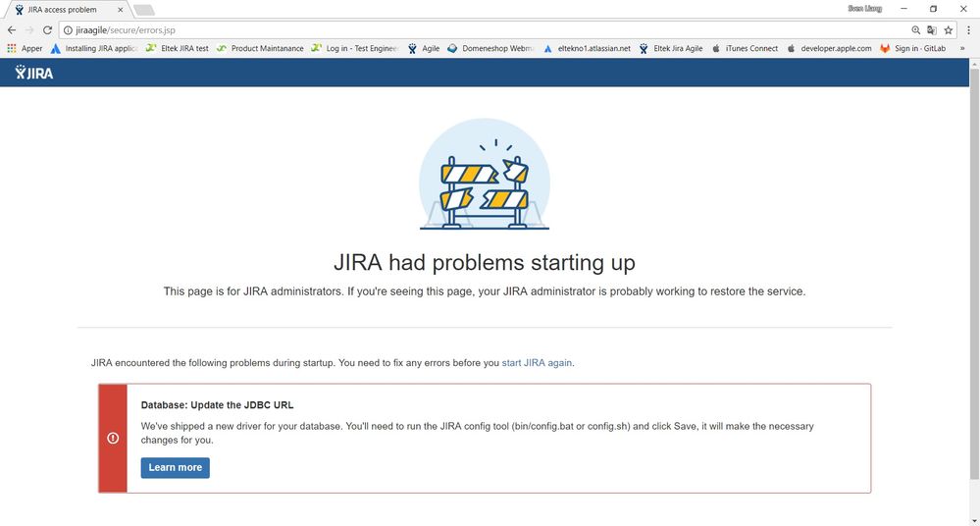Click the start JIRA again link

pyautogui.click(x=537, y=363)
